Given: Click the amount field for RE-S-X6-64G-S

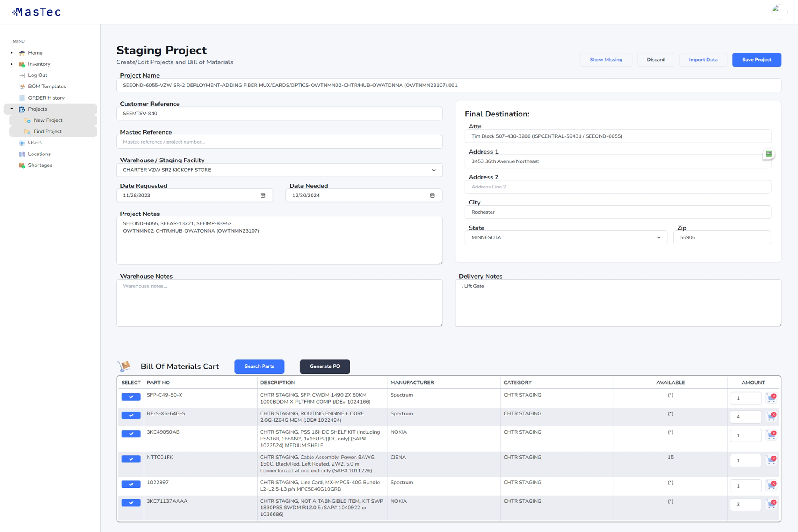Looking at the screenshot, I should tap(745, 417).
